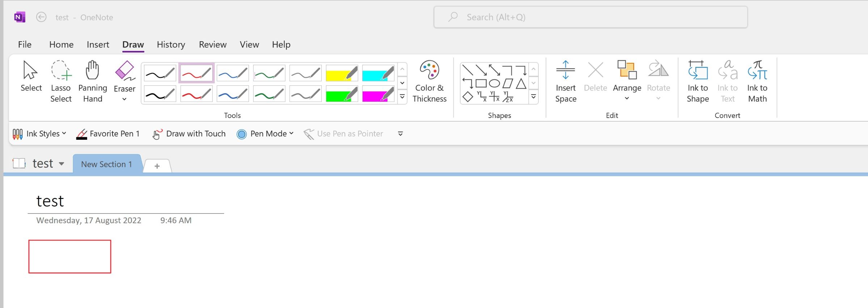Click the Back arrow button
The width and height of the screenshot is (868, 308).
click(x=41, y=17)
